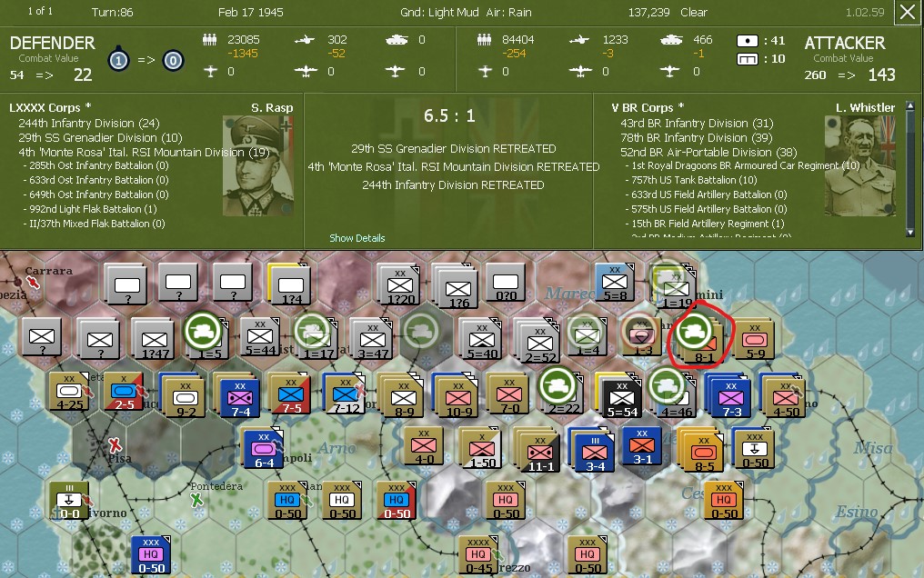Click the blue XXX HQ counter near Livorno

[x=151, y=553]
